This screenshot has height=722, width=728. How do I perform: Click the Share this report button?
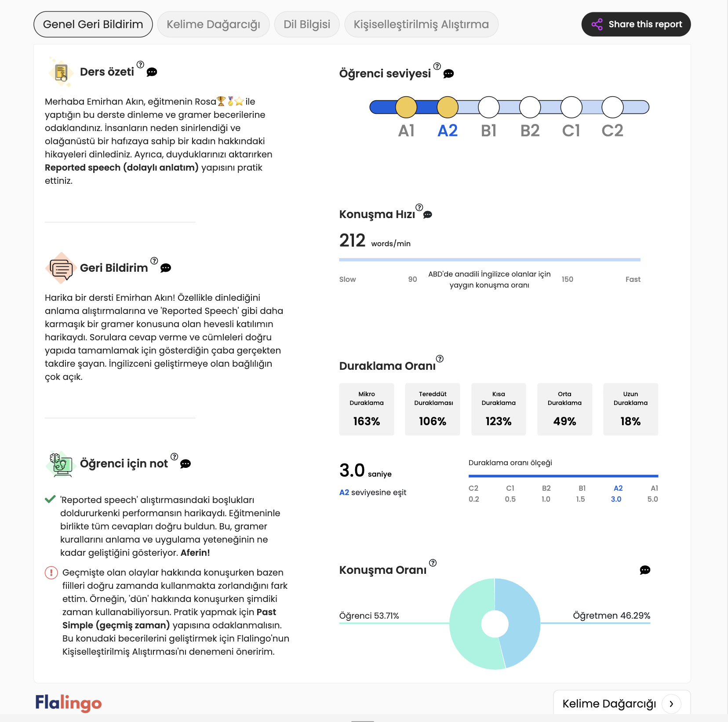636,24
